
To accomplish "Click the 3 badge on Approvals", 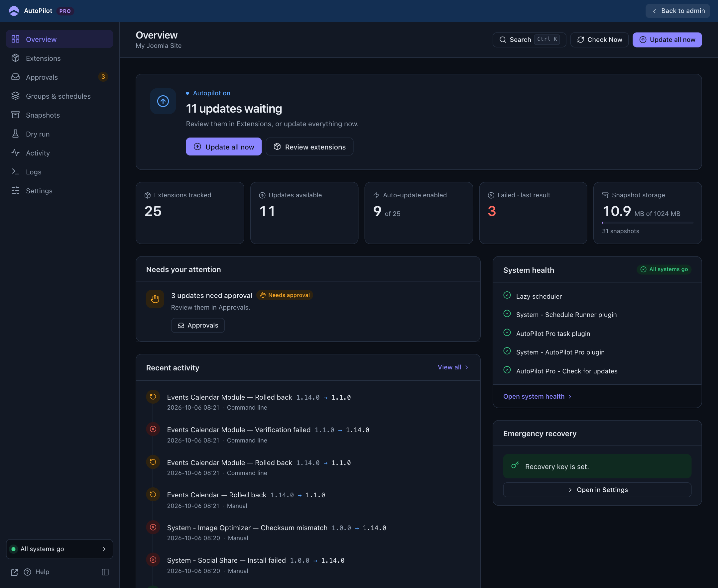I will point(103,77).
